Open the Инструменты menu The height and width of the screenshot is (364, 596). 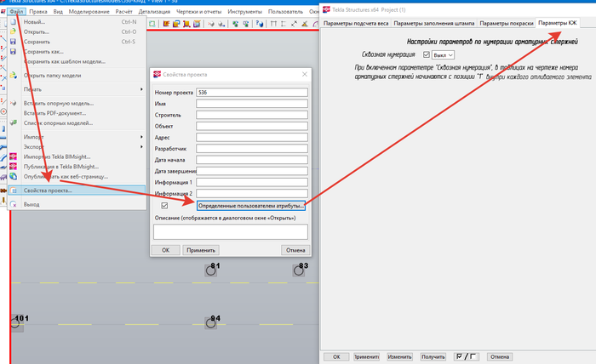[x=245, y=12]
